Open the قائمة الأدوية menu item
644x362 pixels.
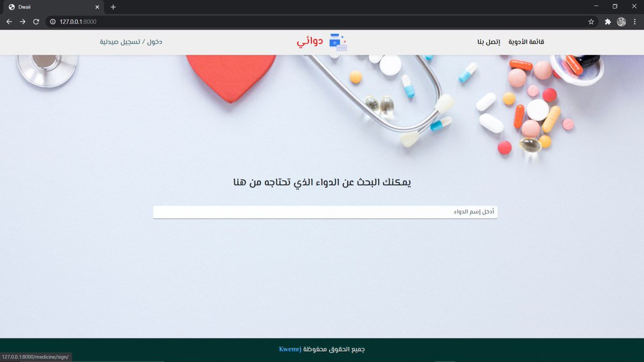[x=526, y=42]
